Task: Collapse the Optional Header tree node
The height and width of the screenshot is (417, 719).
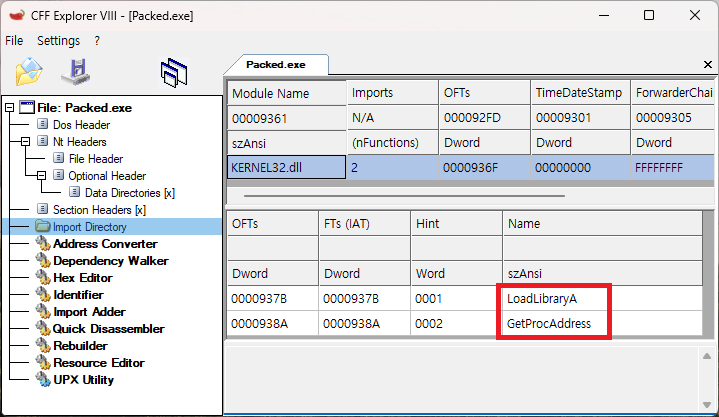Action: (42, 176)
